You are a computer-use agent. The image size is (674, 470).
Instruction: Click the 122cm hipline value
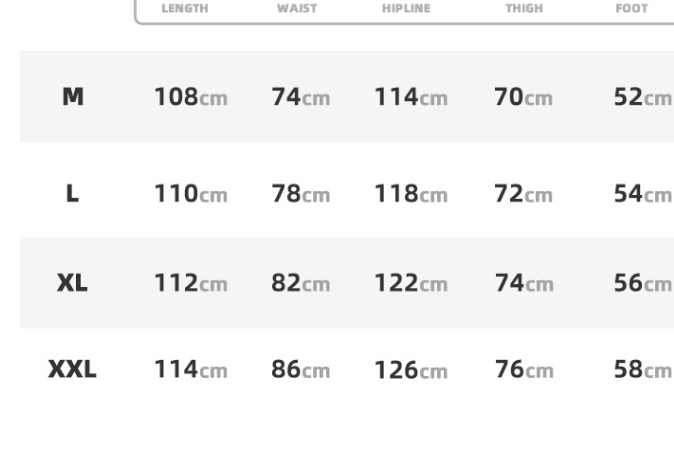411,283
